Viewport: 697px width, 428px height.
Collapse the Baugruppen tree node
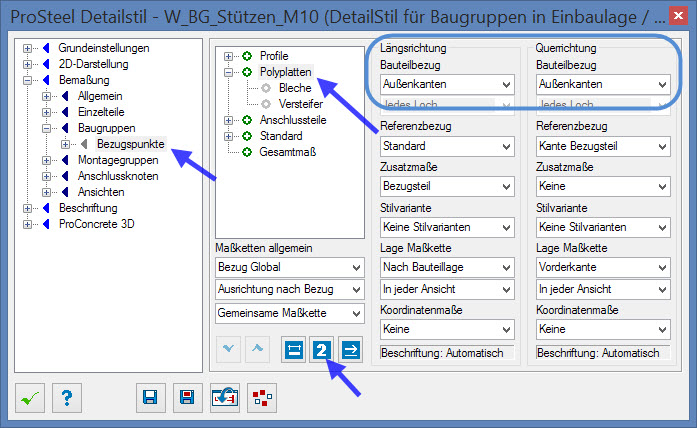46,128
